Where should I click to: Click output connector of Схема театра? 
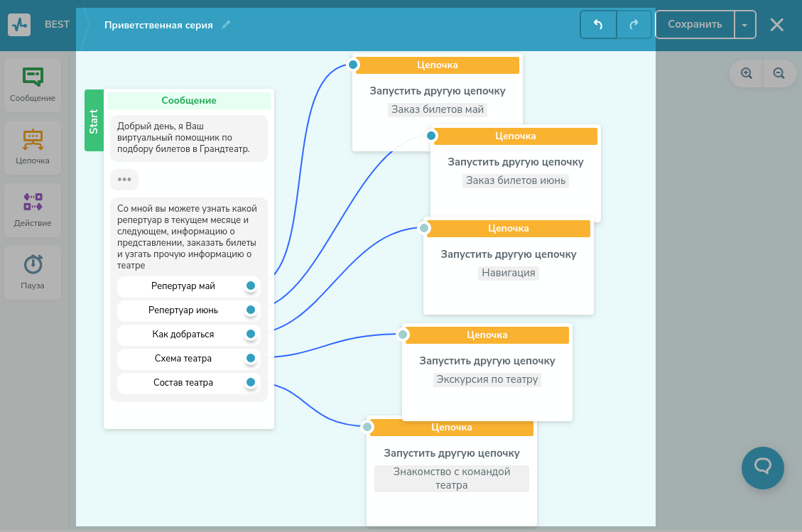pos(251,358)
